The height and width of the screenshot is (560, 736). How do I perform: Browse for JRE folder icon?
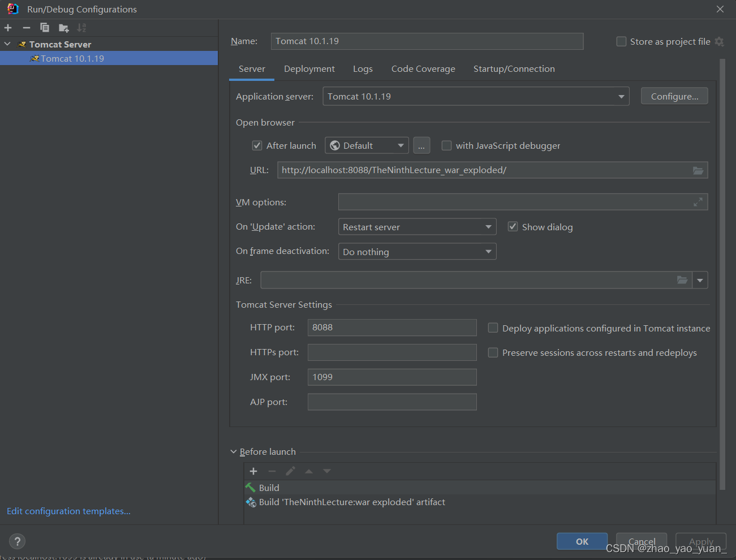(682, 280)
